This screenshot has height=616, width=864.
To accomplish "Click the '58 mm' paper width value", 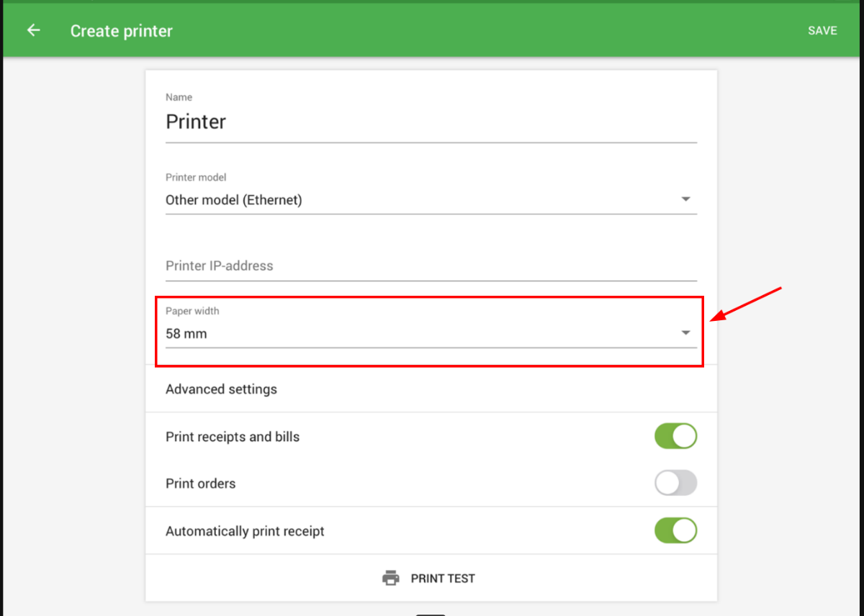I will coord(186,333).
